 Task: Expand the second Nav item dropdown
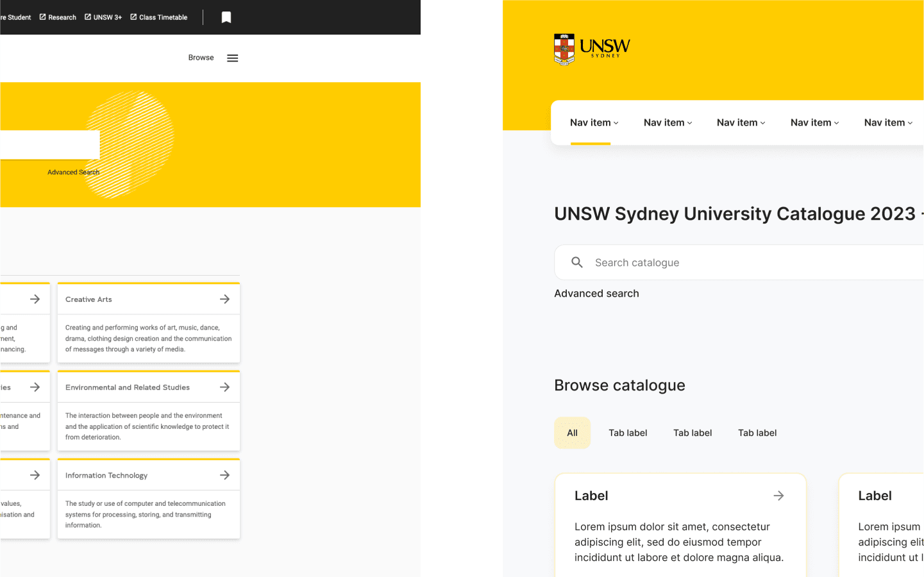(668, 122)
